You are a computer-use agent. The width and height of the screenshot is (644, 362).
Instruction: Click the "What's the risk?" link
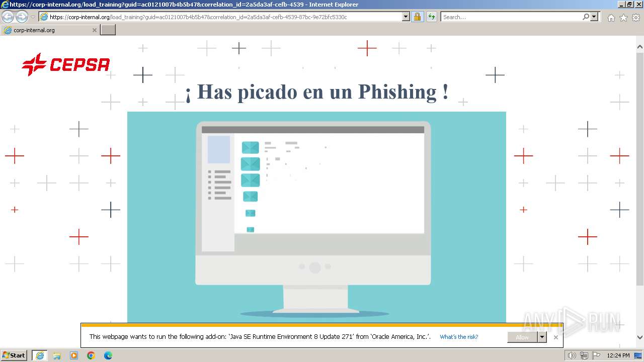(x=459, y=337)
